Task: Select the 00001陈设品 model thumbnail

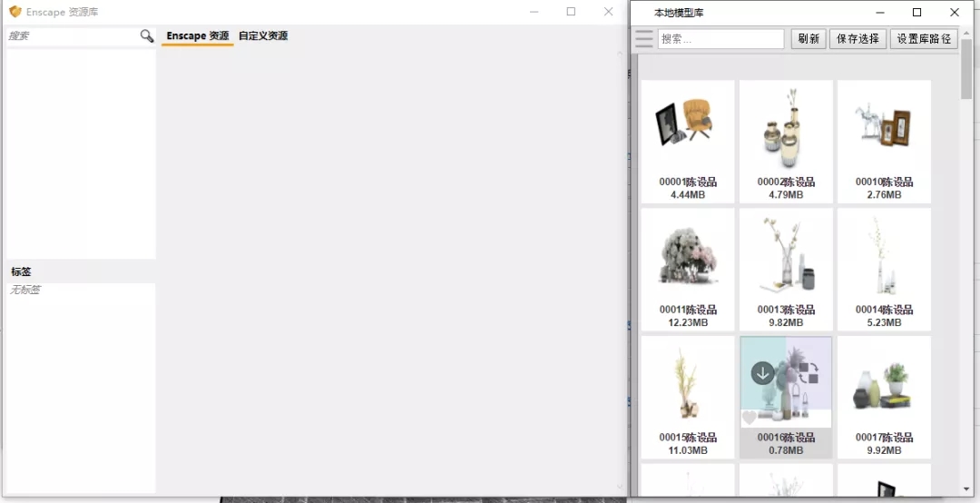Action: tap(688, 127)
